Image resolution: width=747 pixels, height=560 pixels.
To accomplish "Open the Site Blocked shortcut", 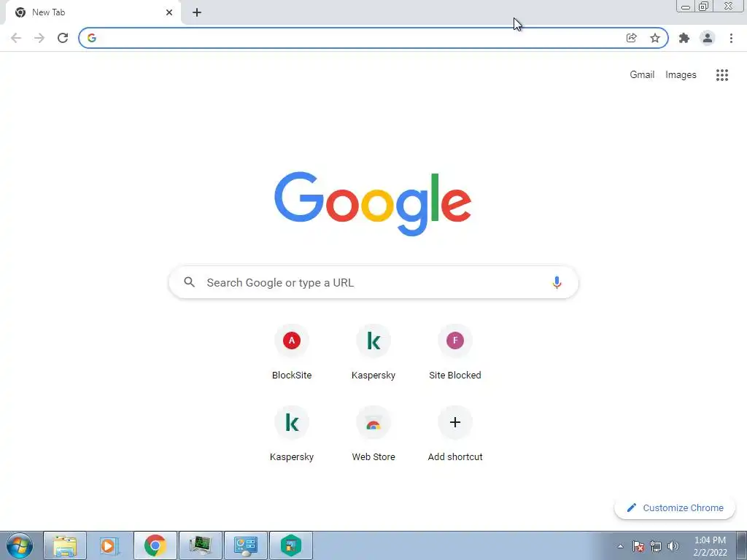I will 455,352.
